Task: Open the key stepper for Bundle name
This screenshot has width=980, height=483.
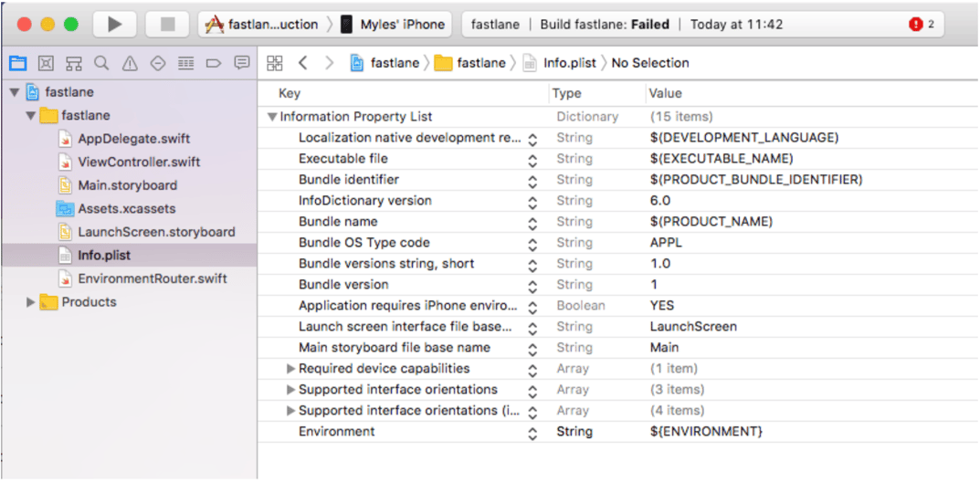Action: coord(532,224)
